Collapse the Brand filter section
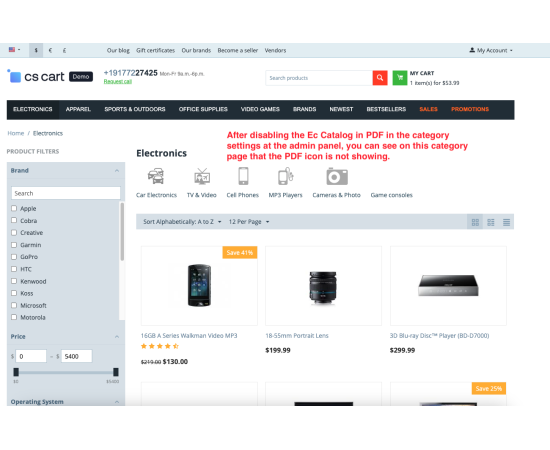 117,170
